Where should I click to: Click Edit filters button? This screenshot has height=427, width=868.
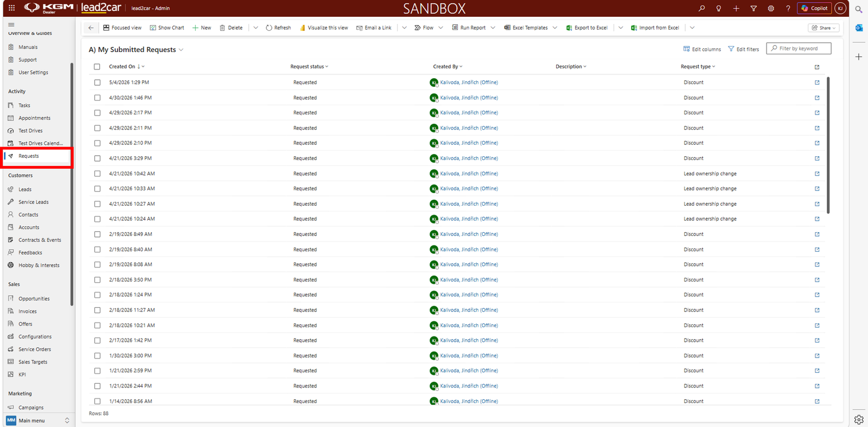point(743,49)
